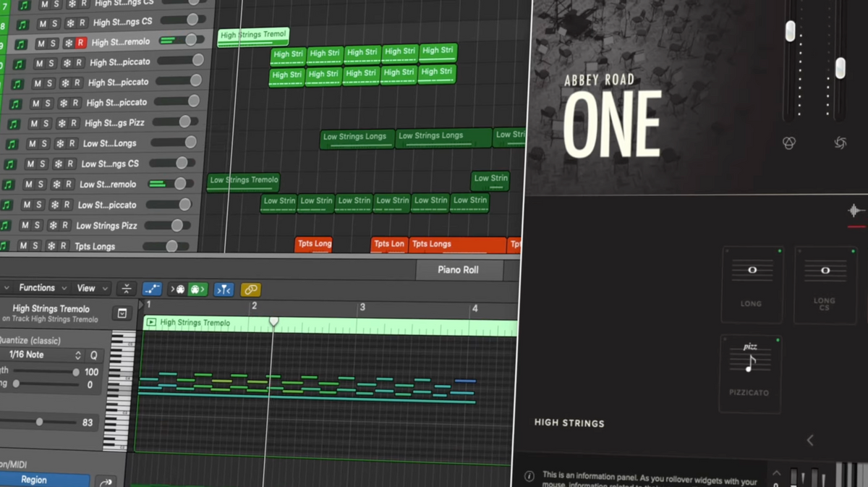Open the 1/16 Note quantize dropdown
Viewport: 868px width, 487px height.
coord(43,355)
